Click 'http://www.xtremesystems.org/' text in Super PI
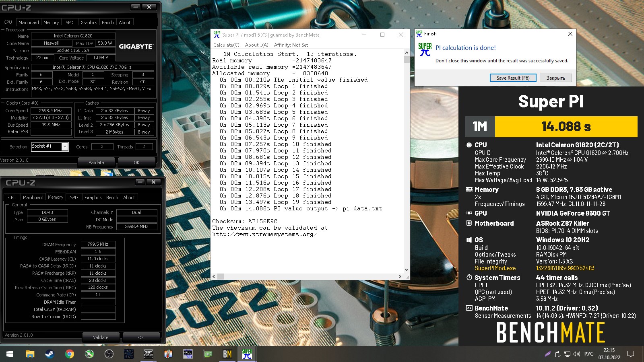644x362 pixels. pos(264,234)
